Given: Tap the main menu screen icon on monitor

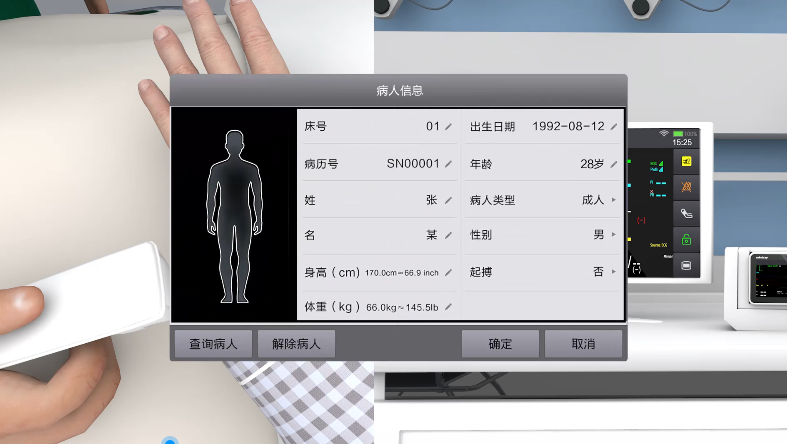Looking at the screenshot, I should (686, 265).
